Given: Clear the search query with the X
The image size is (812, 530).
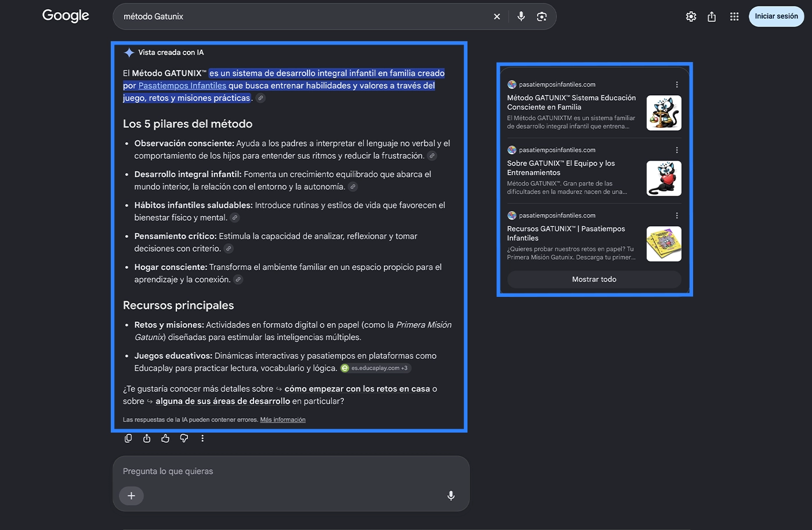Looking at the screenshot, I should click(x=497, y=17).
